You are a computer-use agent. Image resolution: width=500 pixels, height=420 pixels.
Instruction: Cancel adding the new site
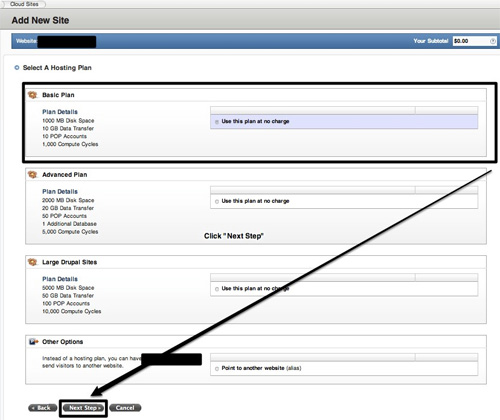point(125,408)
